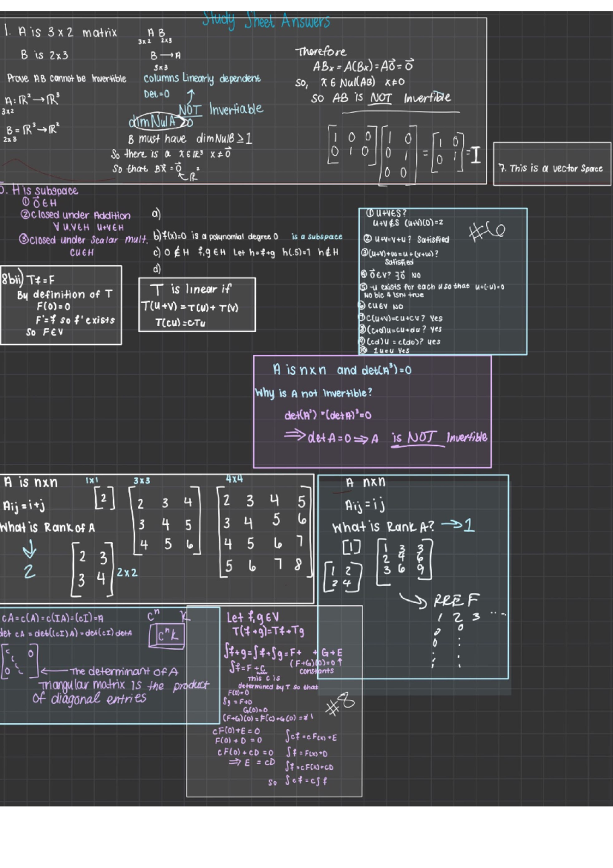Select the handwritten "RREF" text
613x868 pixels.
coord(456,600)
